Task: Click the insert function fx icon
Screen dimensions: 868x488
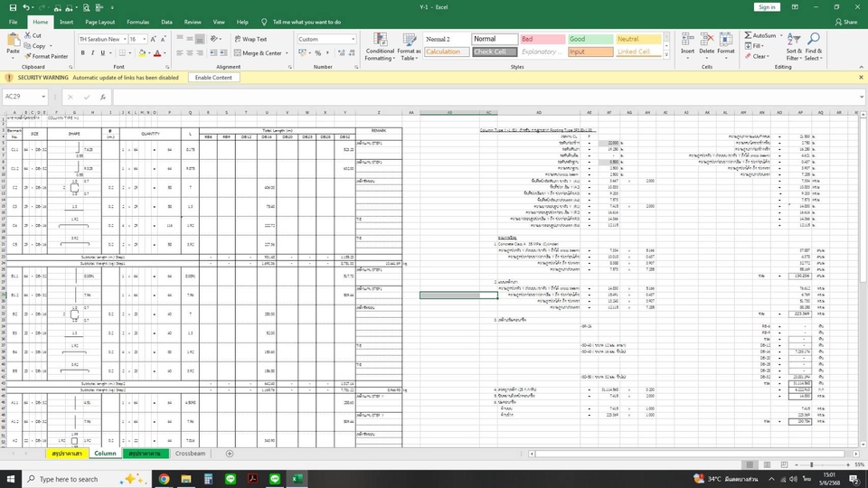Action: click(x=103, y=97)
